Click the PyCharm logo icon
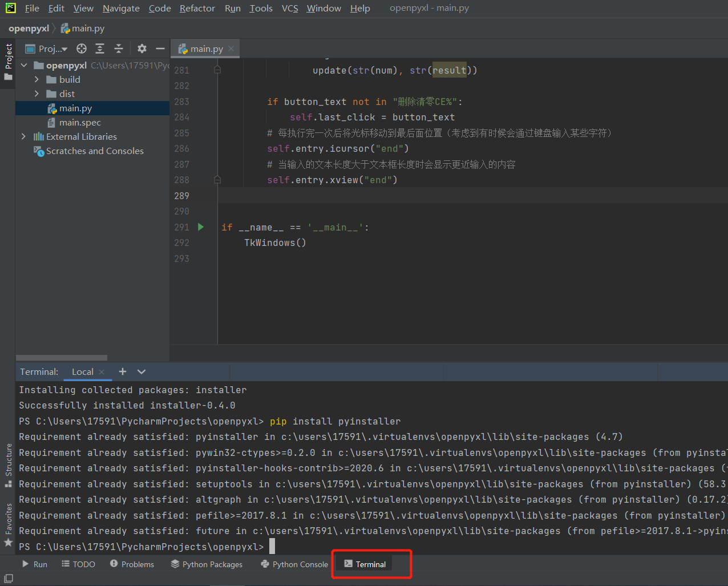The height and width of the screenshot is (586, 728). pyautogui.click(x=11, y=8)
